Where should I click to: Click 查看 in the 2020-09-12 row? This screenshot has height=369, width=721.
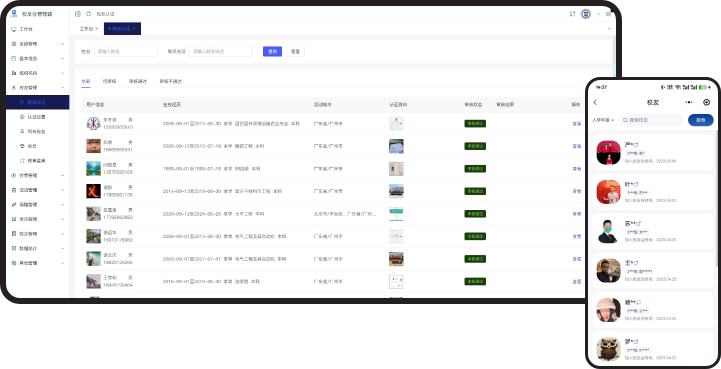[576, 214]
